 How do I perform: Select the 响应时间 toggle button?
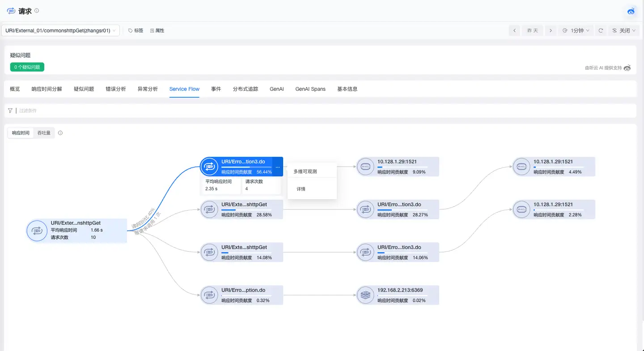(20, 133)
